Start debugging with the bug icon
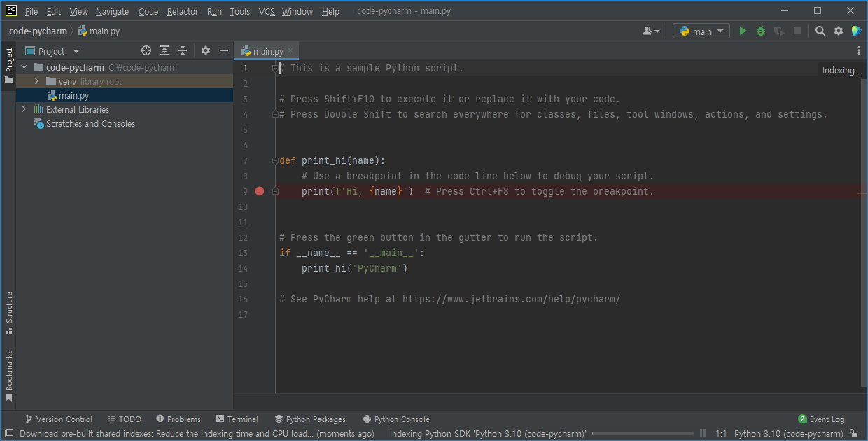The height and width of the screenshot is (441, 868). point(761,31)
